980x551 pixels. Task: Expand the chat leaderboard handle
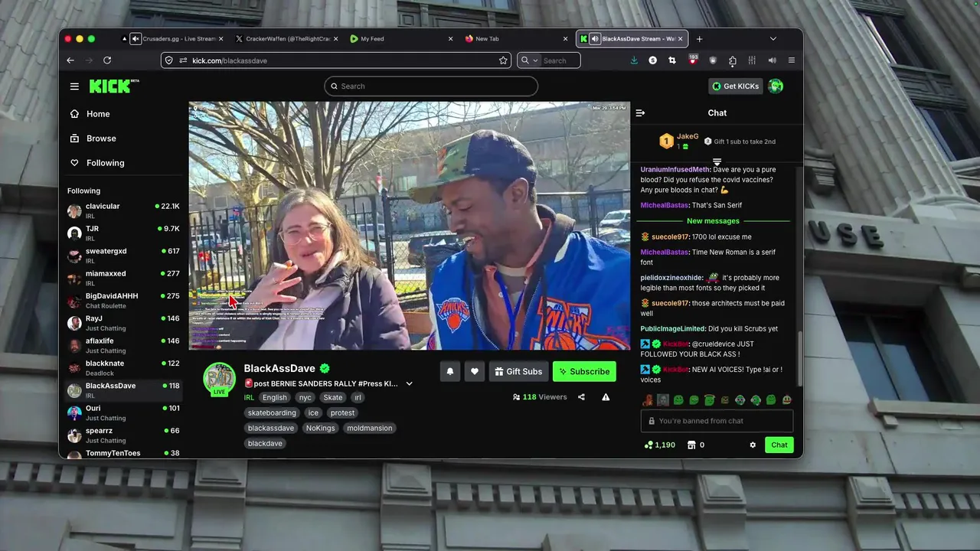(717, 162)
